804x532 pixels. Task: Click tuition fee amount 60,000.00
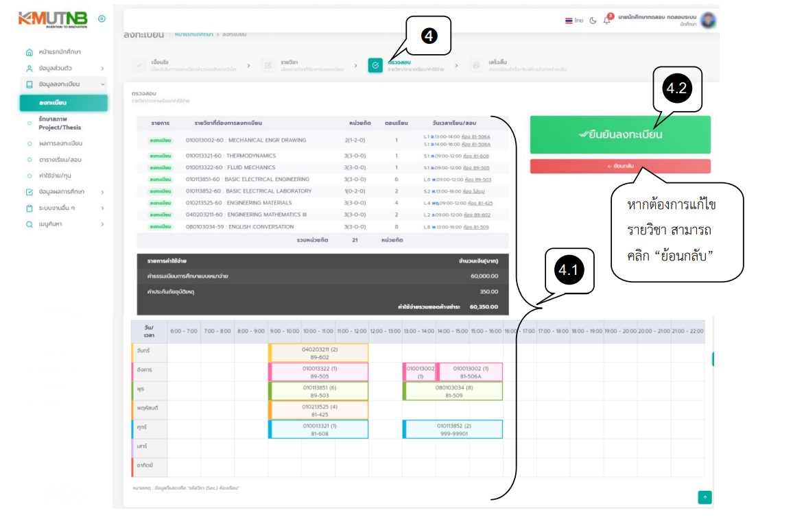(x=484, y=276)
